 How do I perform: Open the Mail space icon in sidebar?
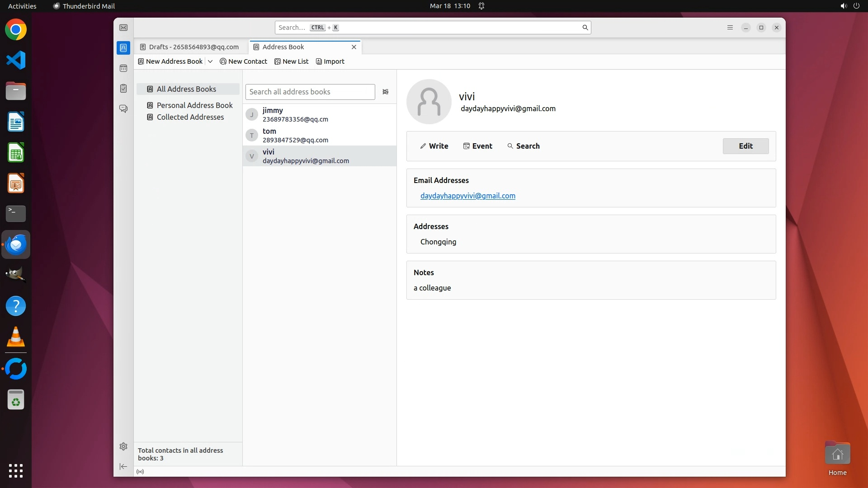pyautogui.click(x=123, y=28)
